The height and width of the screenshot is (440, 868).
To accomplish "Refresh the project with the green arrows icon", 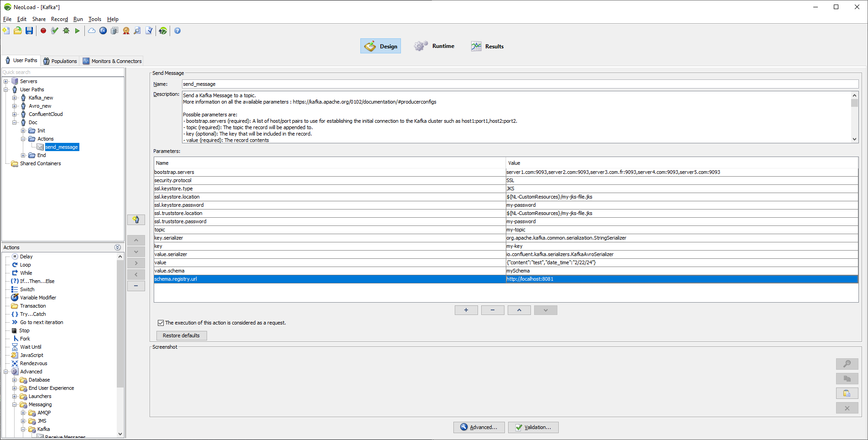I will [x=163, y=31].
